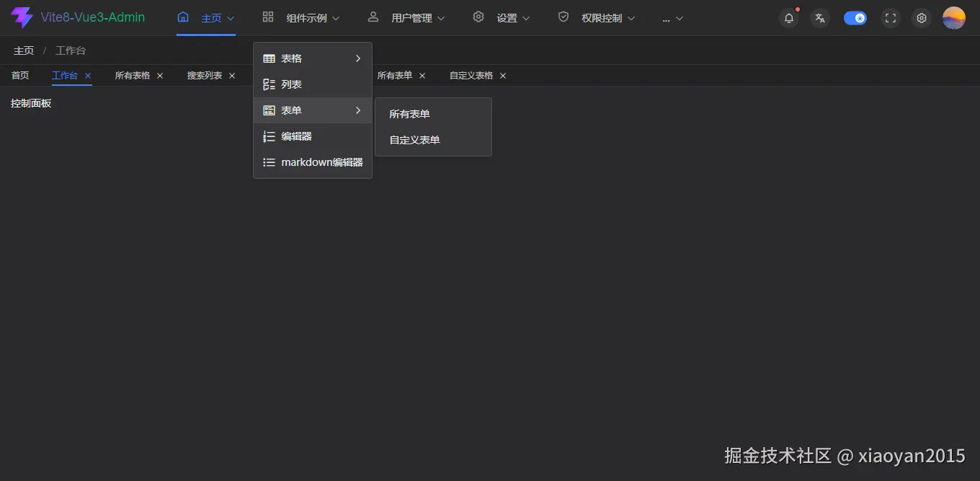The image size is (980, 481).
Task: Expand the 用户管理 menu chevron
Action: coord(441,18)
